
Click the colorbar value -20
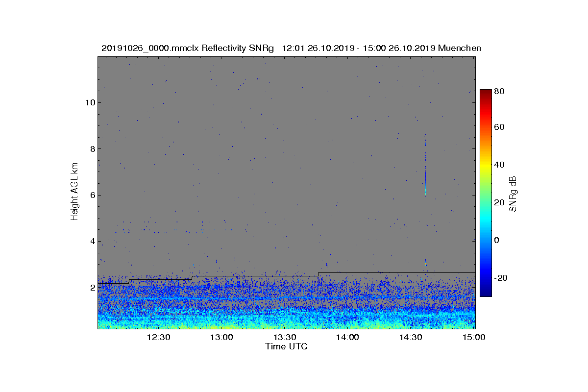(501, 278)
